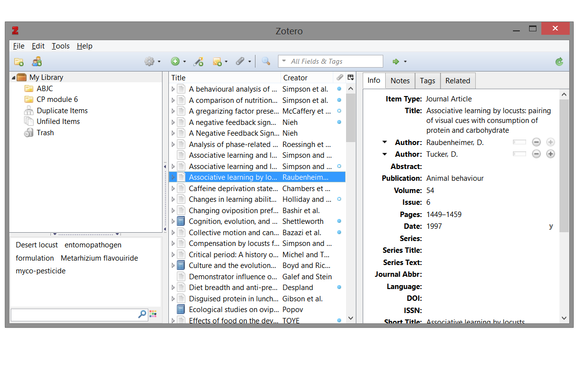Select the Unfiled Items entry

pyautogui.click(x=58, y=121)
